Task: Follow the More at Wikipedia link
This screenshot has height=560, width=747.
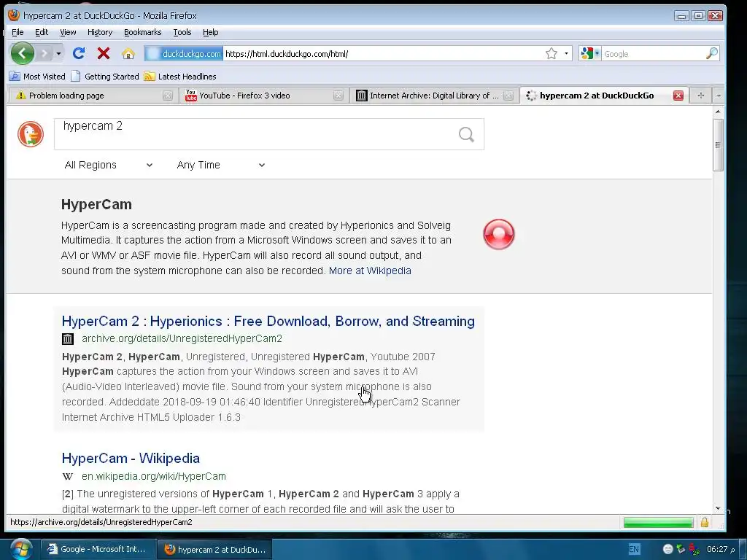Action: pos(370,271)
